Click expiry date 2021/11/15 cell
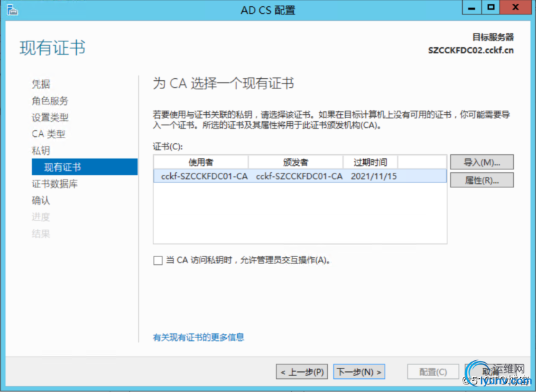The width and height of the screenshot is (536, 392). coord(373,176)
